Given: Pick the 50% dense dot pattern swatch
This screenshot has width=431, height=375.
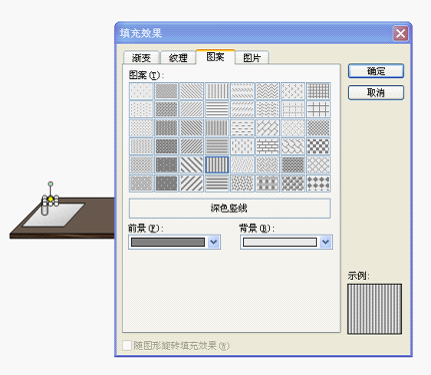Looking at the screenshot, I should 166,91.
